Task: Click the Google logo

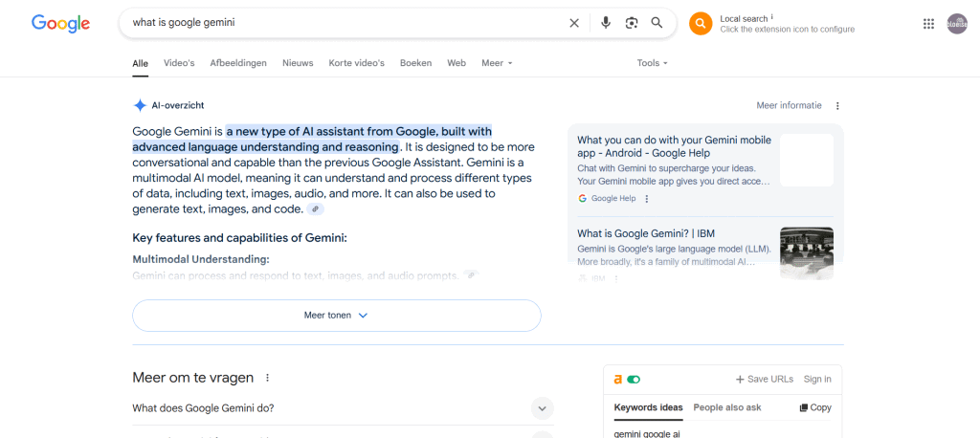Action: 60,23
